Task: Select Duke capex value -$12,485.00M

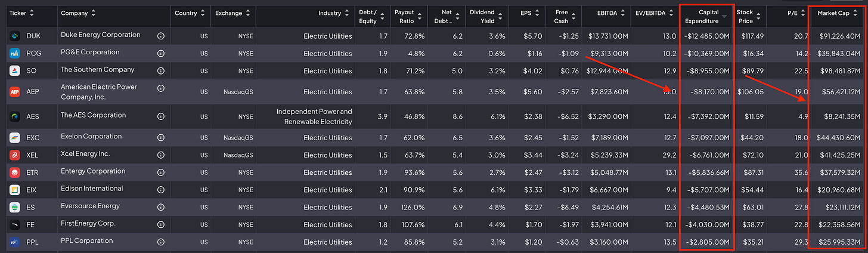Action: tap(706, 36)
